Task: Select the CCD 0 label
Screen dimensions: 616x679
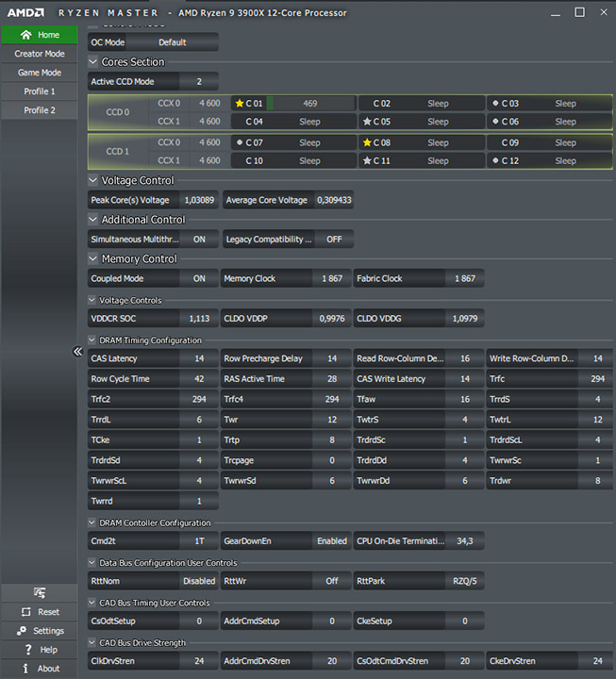Action: coord(118,112)
